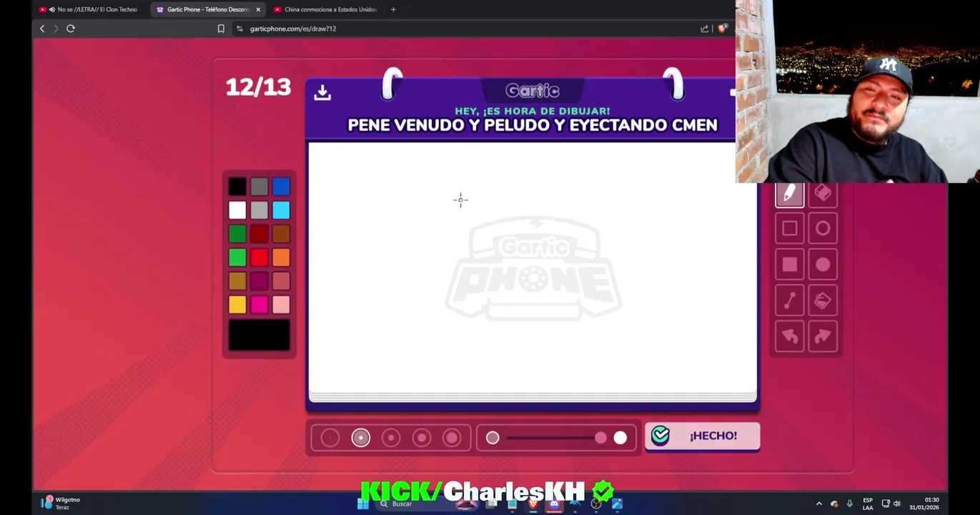Choose the empty rectangle shape tool

coord(789,229)
